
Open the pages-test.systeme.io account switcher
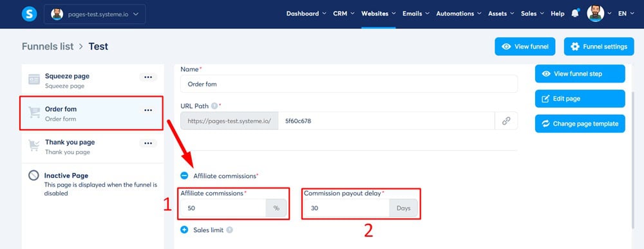[95, 14]
